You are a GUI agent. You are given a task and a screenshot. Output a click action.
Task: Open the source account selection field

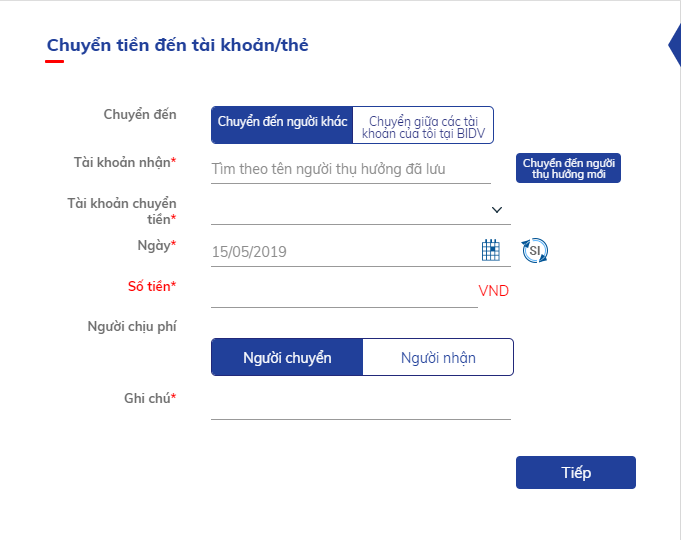click(361, 210)
